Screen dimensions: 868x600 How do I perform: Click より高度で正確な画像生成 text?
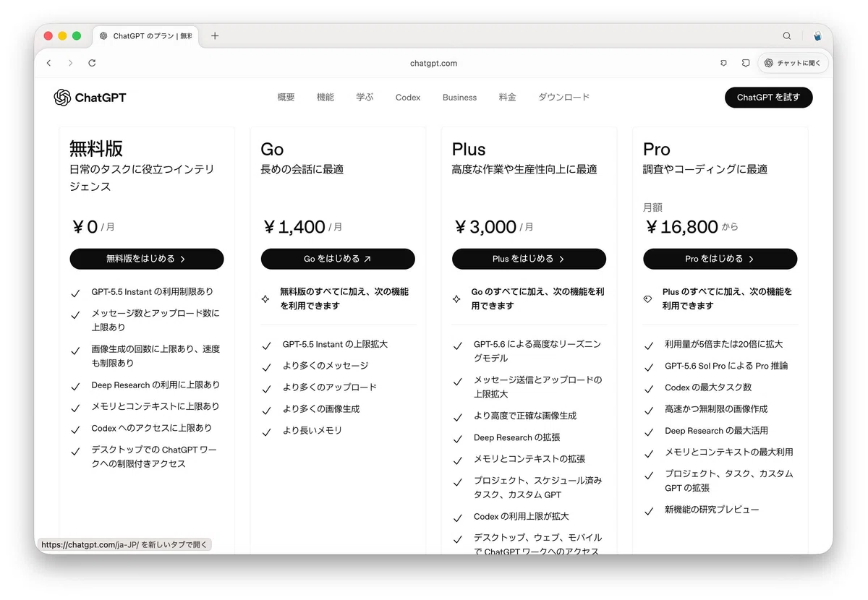coord(525,416)
